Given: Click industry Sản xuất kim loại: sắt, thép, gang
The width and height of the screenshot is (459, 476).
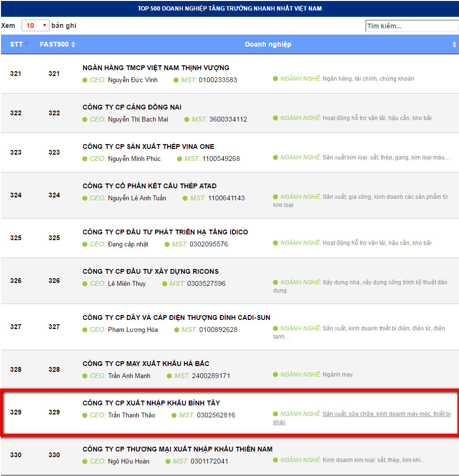Looking at the screenshot, I should pyautogui.click(x=386, y=158).
